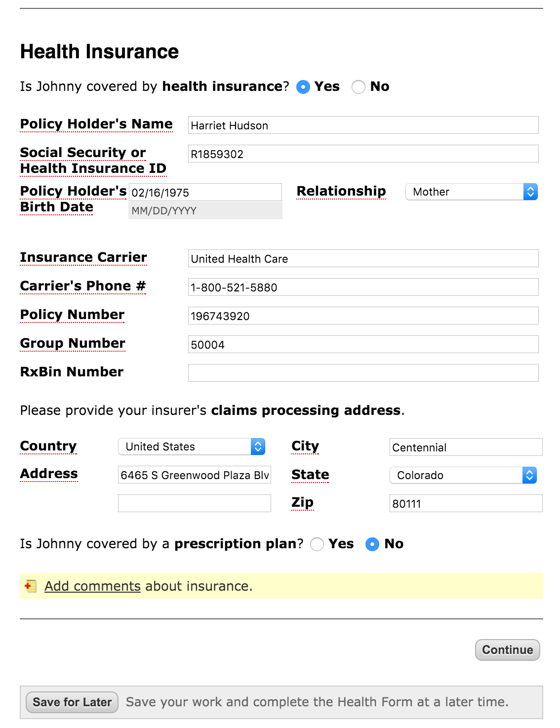The image size is (560, 728).
Task: Click the comment note icon beside Add comments
Action: click(x=30, y=586)
